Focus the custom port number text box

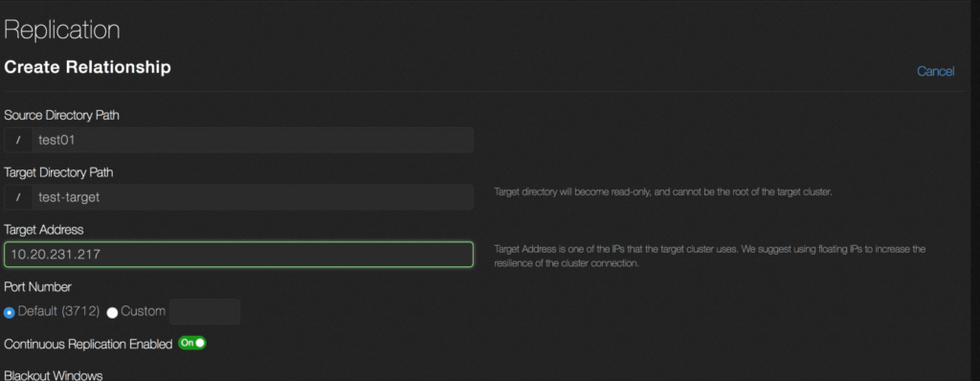tap(205, 311)
